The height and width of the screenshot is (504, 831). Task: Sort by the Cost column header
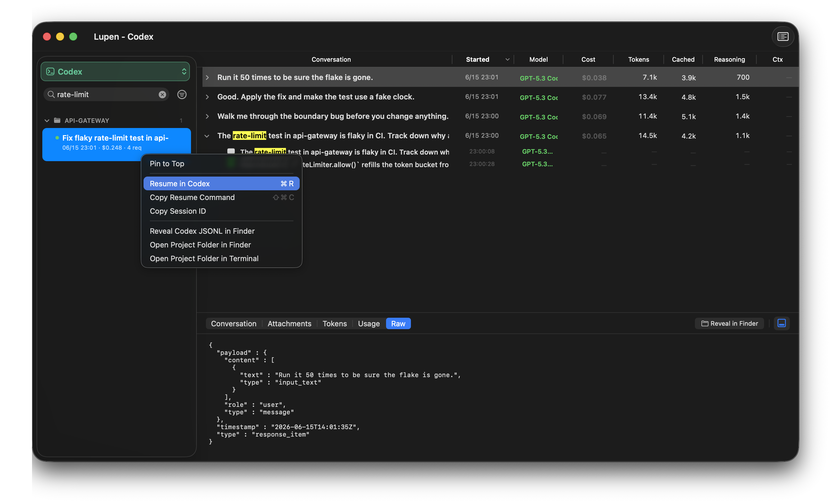pos(588,59)
